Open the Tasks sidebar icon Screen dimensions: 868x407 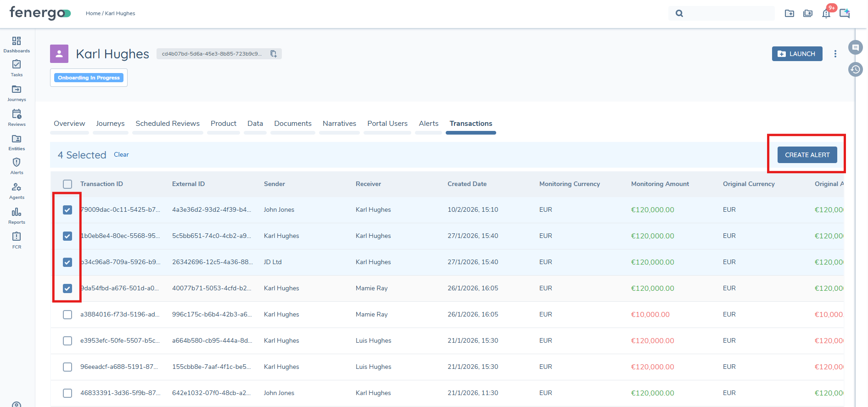(x=17, y=68)
